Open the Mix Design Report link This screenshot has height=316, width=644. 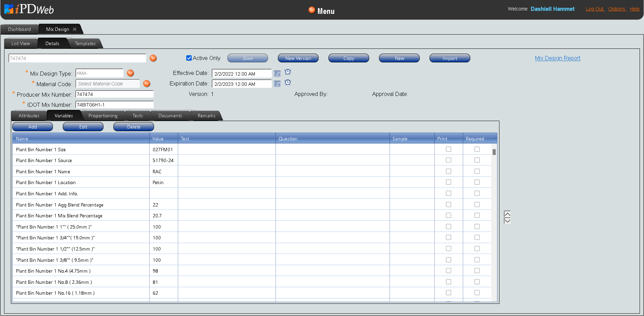point(557,58)
